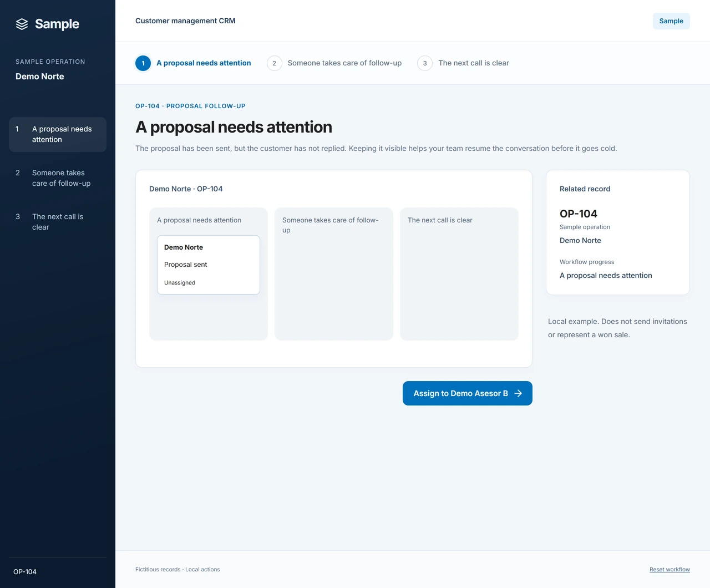Click Demo Norte under Sample Operation

[40, 77]
